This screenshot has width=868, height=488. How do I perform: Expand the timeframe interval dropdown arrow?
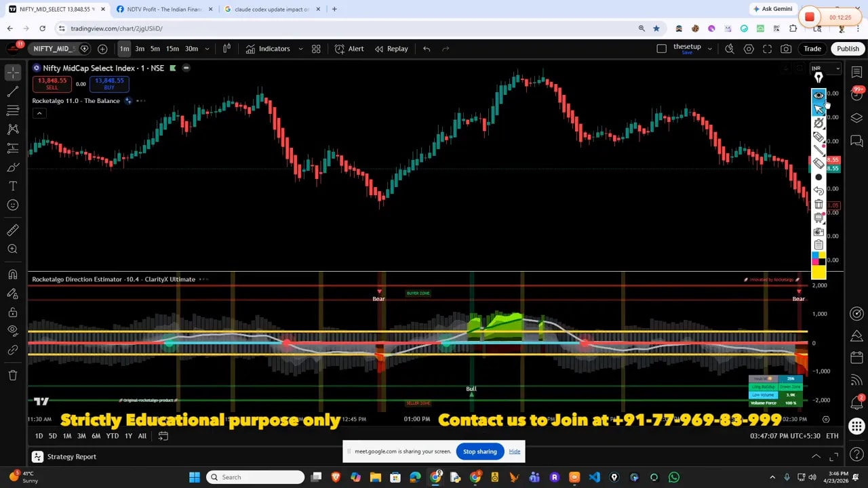207,49
